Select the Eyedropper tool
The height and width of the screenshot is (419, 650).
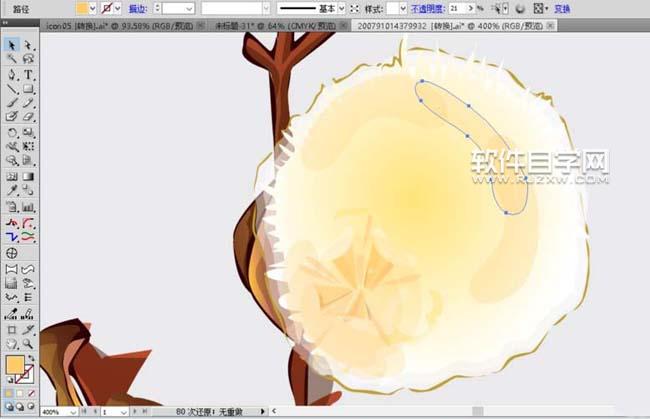pos(12,191)
